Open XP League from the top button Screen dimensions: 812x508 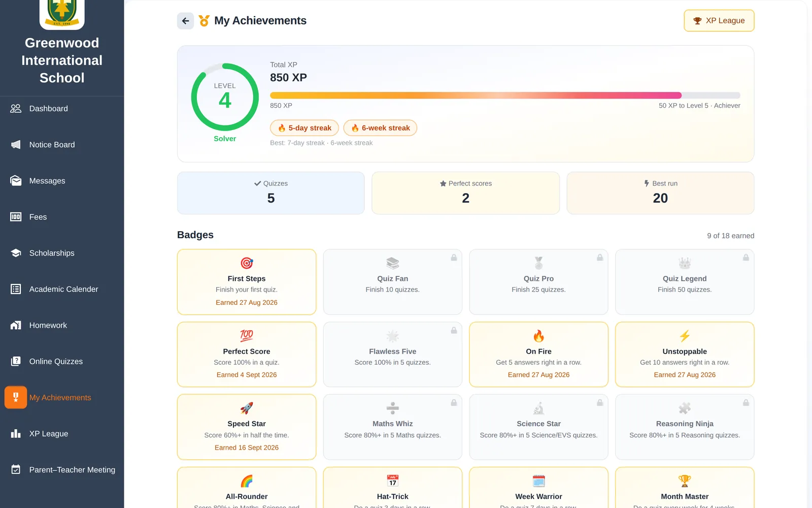[719, 21]
